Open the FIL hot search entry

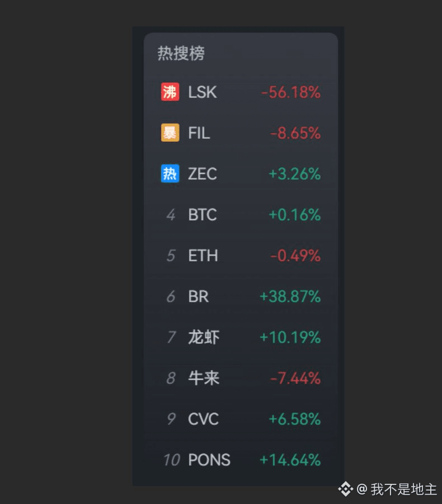coord(241,133)
